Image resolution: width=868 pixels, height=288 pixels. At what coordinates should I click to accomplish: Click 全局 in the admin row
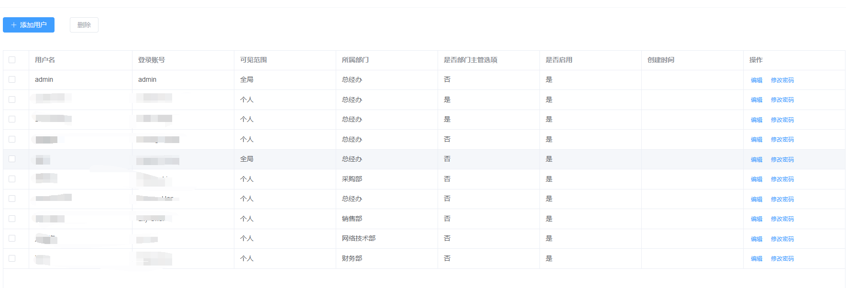coord(247,79)
